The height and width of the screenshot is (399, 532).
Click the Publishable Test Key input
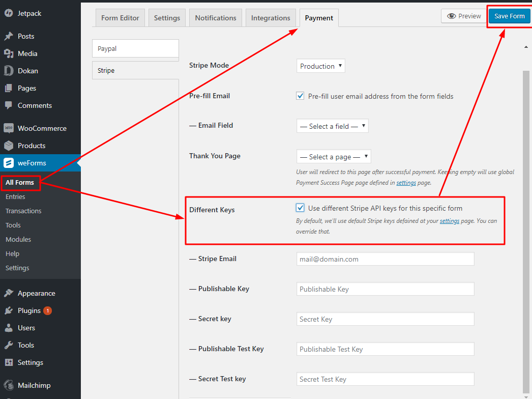[385, 349]
